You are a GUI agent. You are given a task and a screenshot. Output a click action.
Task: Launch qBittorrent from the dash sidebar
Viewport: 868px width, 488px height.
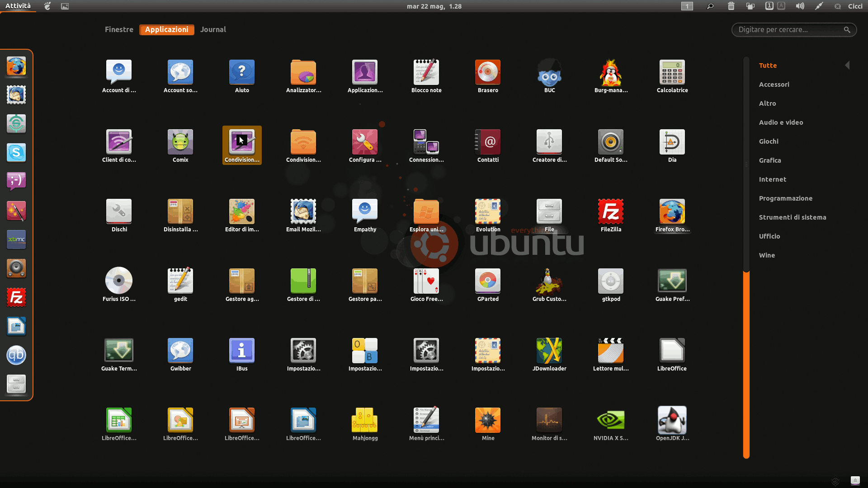tap(16, 355)
